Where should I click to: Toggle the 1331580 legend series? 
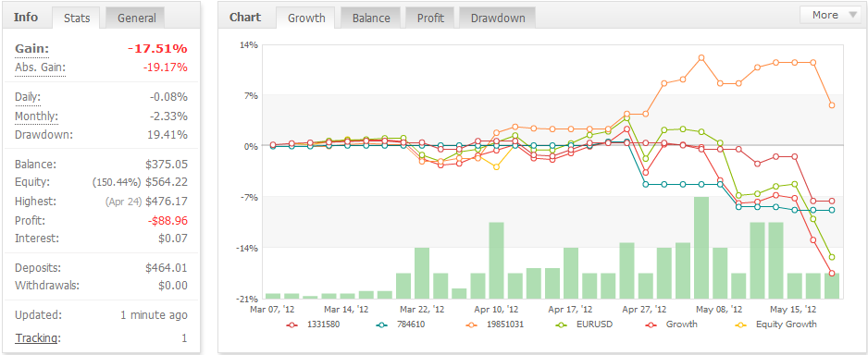pyautogui.click(x=312, y=324)
